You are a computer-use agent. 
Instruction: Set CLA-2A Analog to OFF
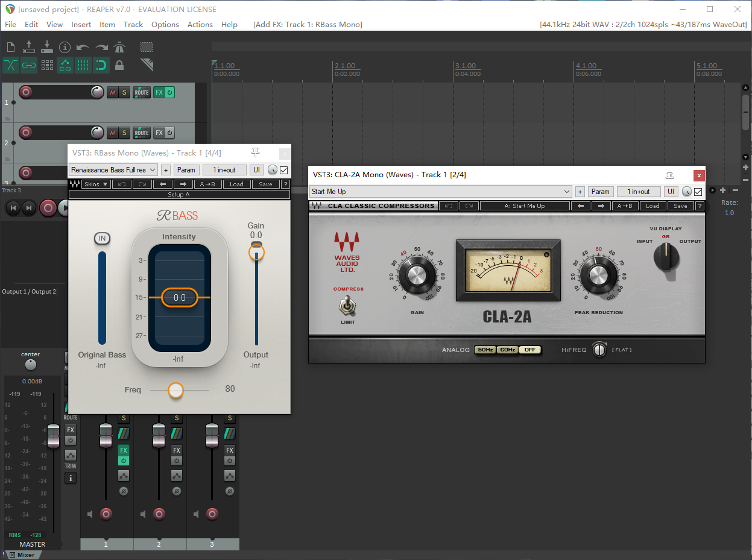530,350
